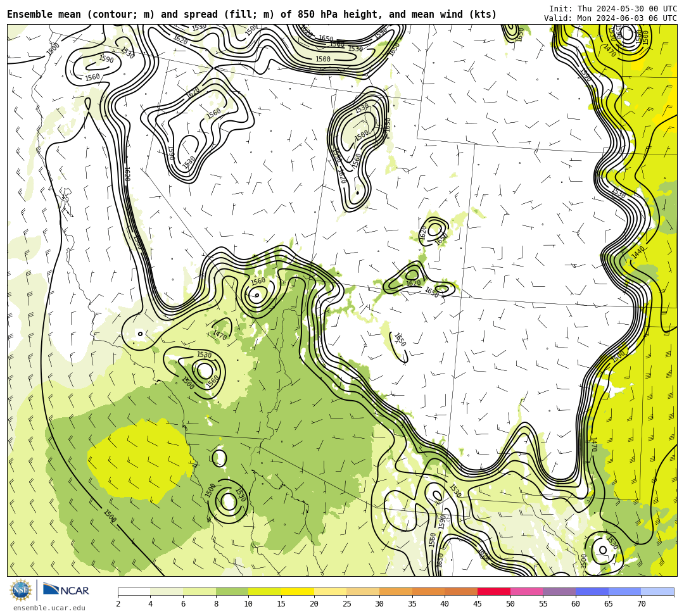
Task: Pick the red 45–50 colorbar segment
Action: click(494, 591)
